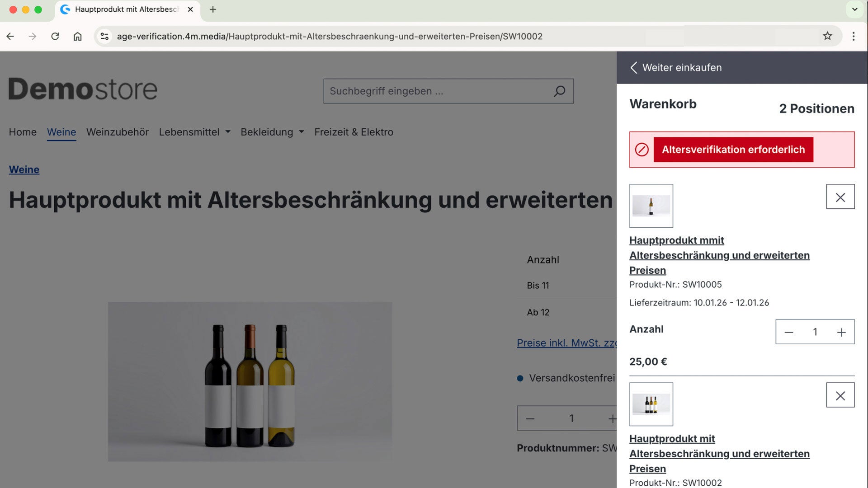Image resolution: width=868 pixels, height=488 pixels.
Task: Click the Weine breadcrumb link
Action: [x=24, y=169]
